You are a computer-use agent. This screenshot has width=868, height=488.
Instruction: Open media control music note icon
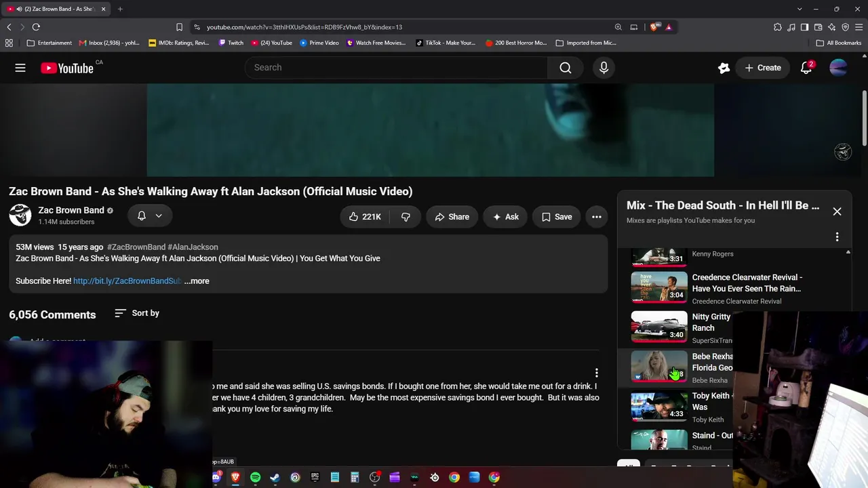791,27
